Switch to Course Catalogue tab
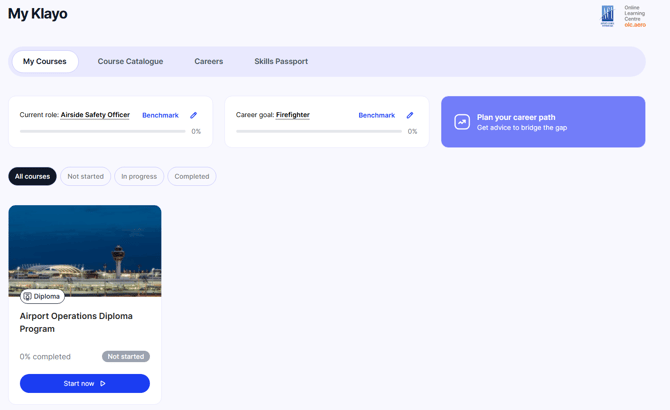 point(130,62)
